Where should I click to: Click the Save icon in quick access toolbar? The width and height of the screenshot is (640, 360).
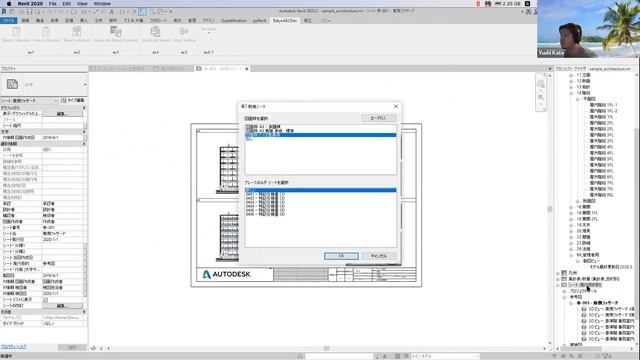29,12
